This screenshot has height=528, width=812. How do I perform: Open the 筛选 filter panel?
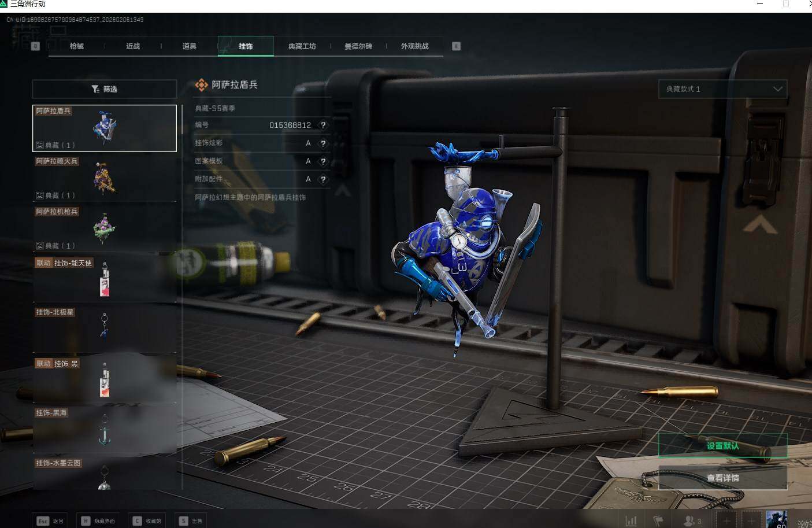coord(105,89)
